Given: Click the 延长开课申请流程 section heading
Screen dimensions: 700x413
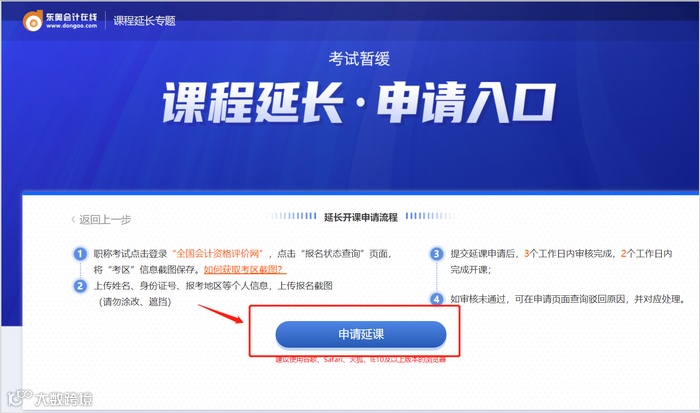Looking at the screenshot, I should pyautogui.click(x=361, y=217).
